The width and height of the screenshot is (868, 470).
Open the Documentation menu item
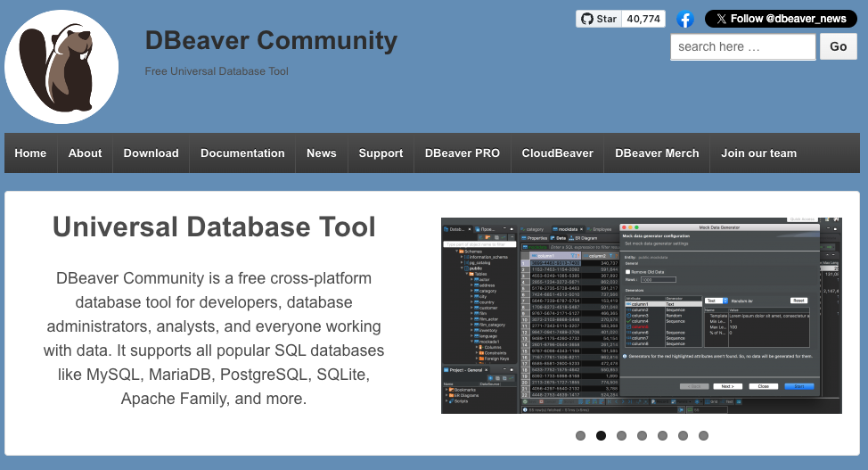[x=242, y=153]
